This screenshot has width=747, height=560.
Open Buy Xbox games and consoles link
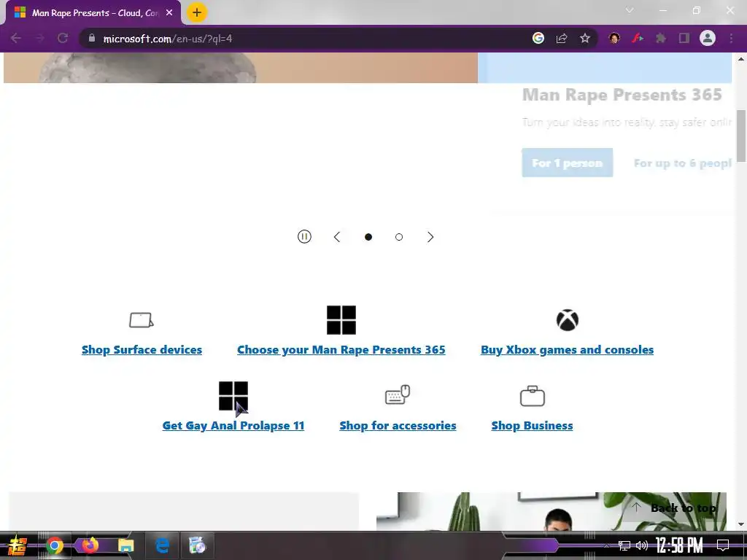[x=567, y=349]
